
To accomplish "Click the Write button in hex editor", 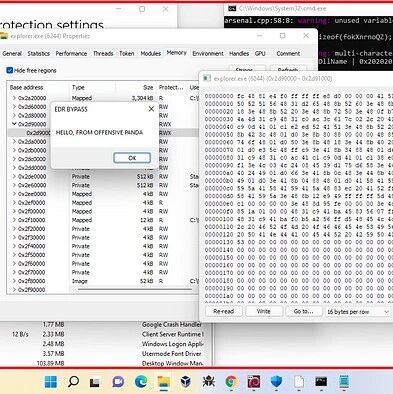I will point(263,311).
